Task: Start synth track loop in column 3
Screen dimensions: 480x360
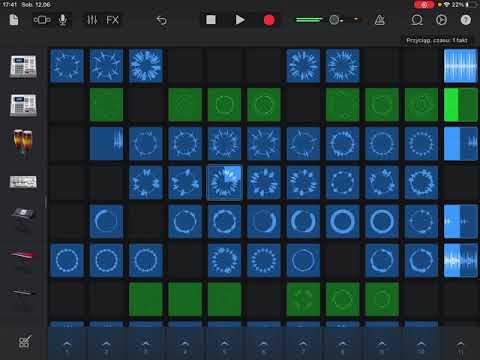Action: pos(146,183)
